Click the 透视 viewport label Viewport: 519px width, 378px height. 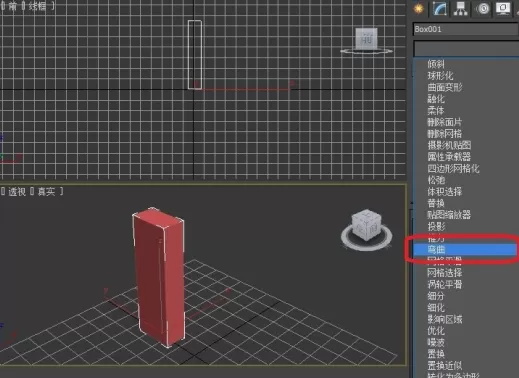pyautogui.click(x=17, y=192)
